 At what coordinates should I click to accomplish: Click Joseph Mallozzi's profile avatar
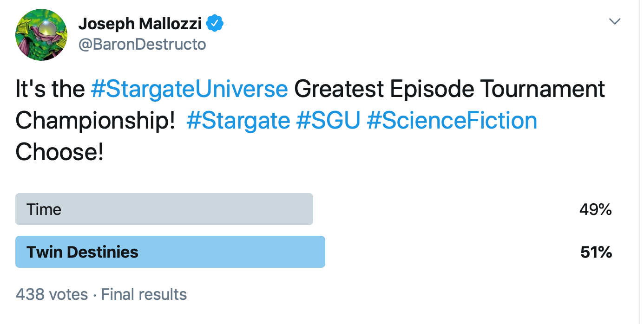pos(41,34)
